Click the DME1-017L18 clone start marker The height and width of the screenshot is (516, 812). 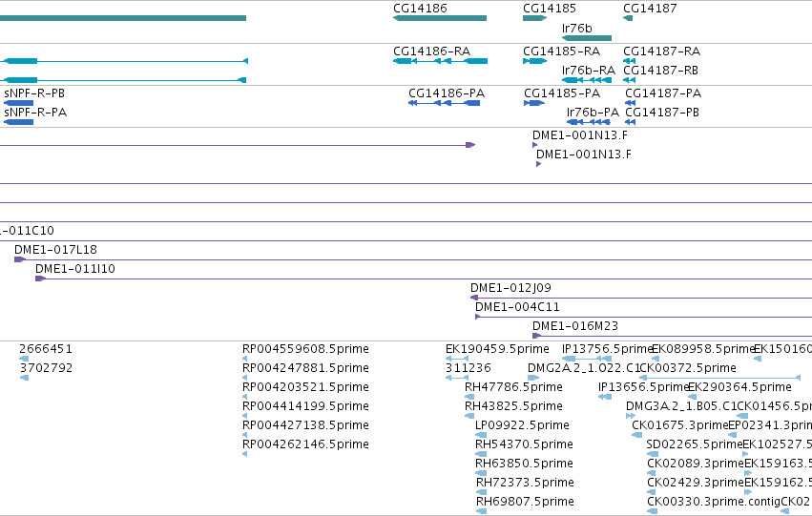pyautogui.click(x=20, y=259)
